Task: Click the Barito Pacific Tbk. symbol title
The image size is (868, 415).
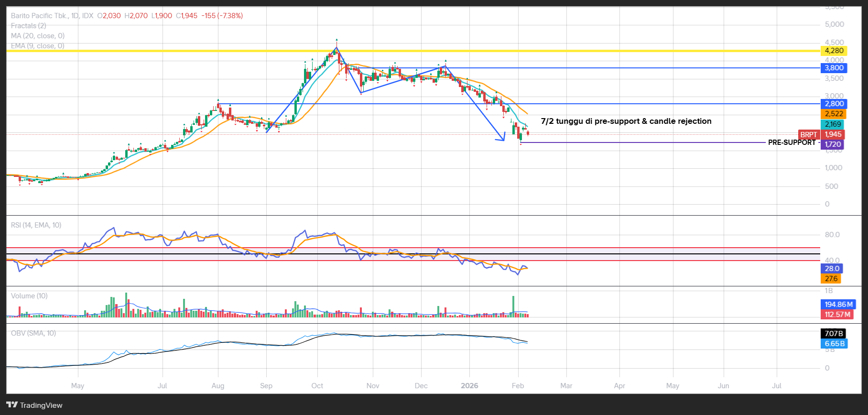Action: (x=40, y=16)
